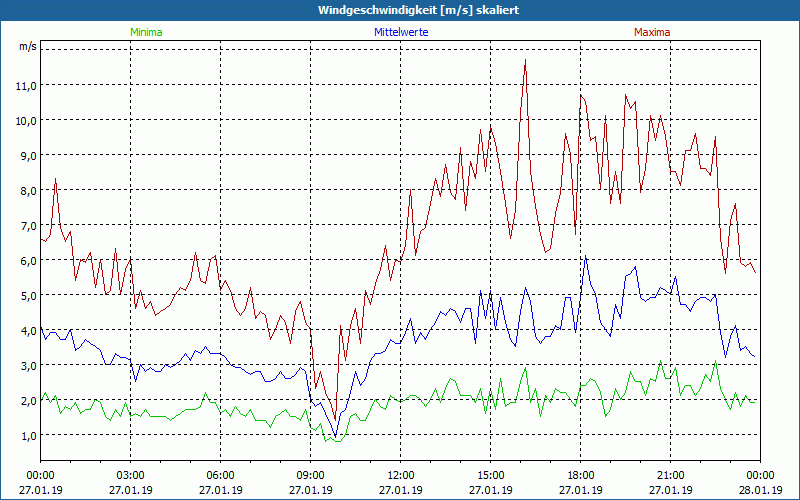Click the 10,0 y-axis value label
The height and width of the screenshot is (500, 800).
tap(26, 120)
